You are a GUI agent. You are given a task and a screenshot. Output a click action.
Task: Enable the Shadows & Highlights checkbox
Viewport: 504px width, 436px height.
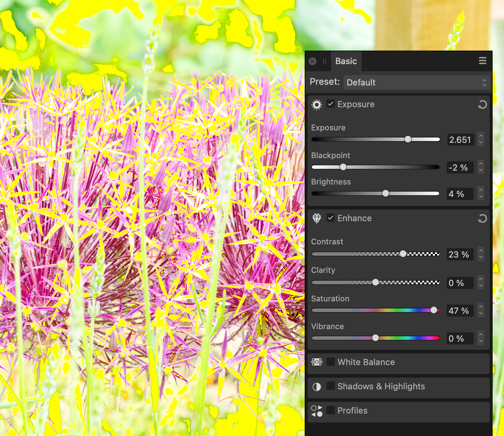click(x=331, y=386)
